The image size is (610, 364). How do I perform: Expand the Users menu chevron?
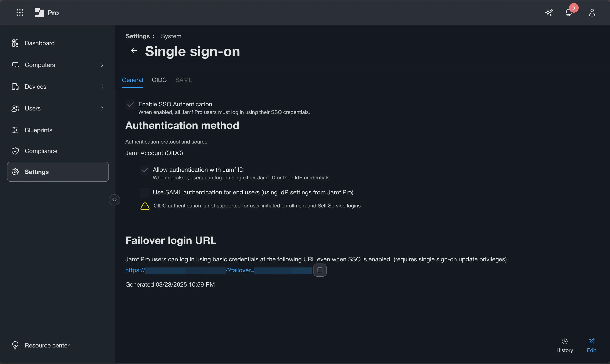[102, 108]
